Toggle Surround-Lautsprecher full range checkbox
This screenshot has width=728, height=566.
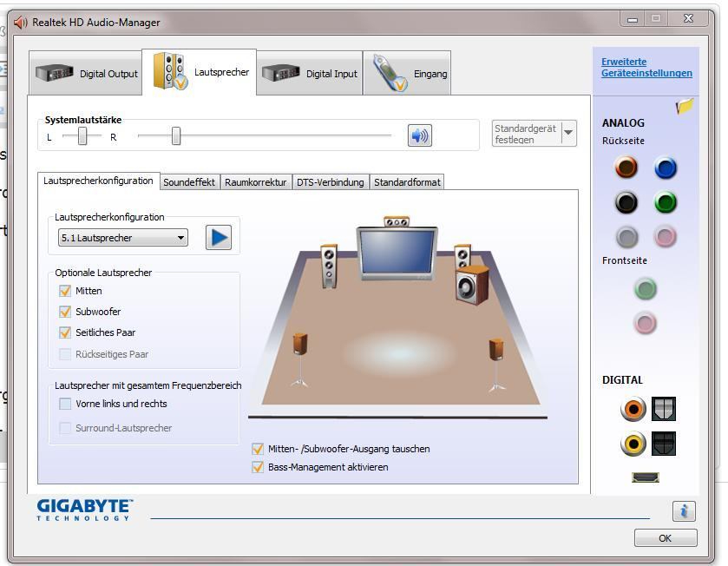65,428
